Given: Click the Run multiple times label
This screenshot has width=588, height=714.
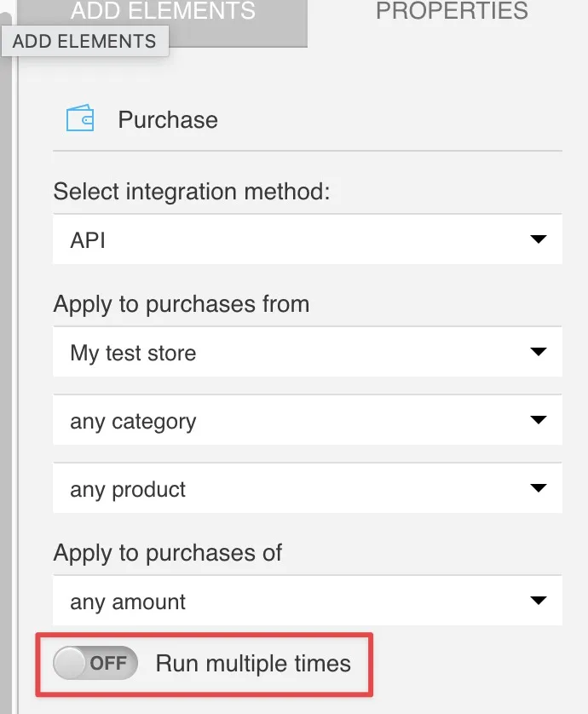Looking at the screenshot, I should 253,664.
